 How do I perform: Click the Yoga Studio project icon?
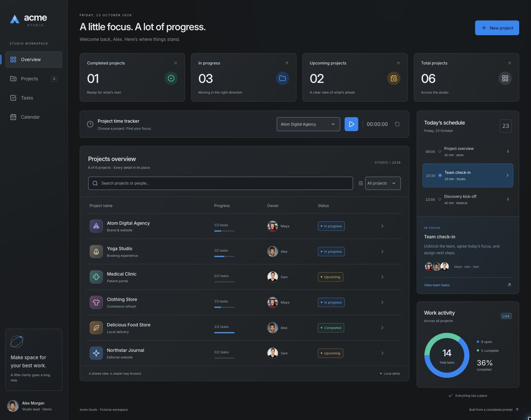[x=96, y=251]
